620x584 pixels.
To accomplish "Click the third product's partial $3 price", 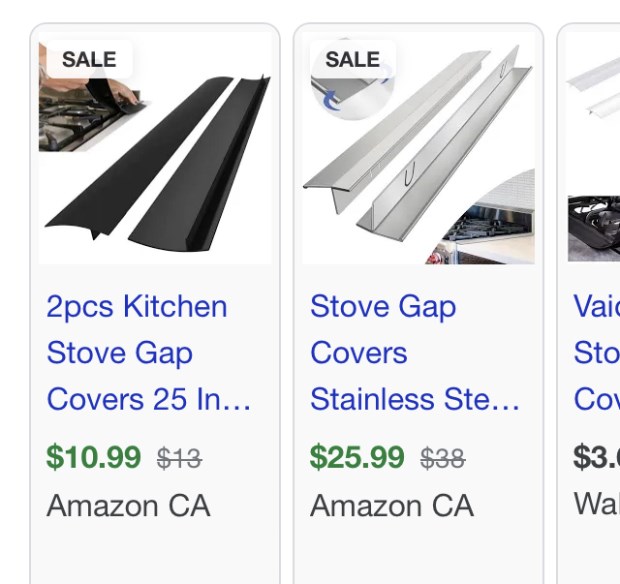I will tap(597, 457).
